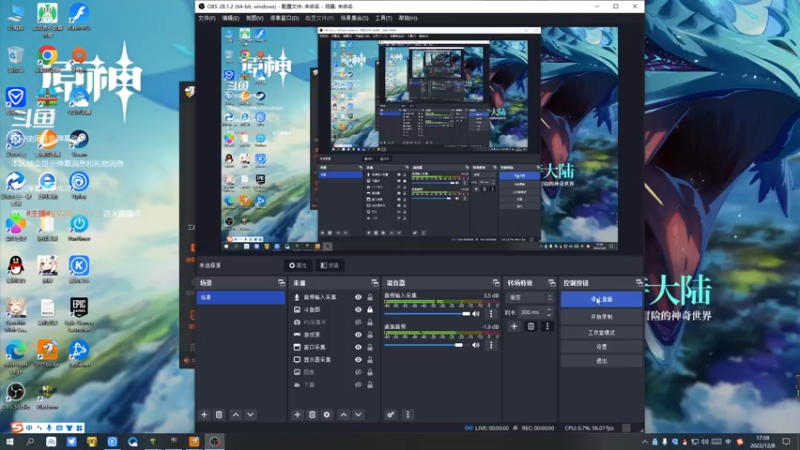Open source 属性 button above docks
The height and width of the screenshot is (450, 800).
(x=298, y=265)
